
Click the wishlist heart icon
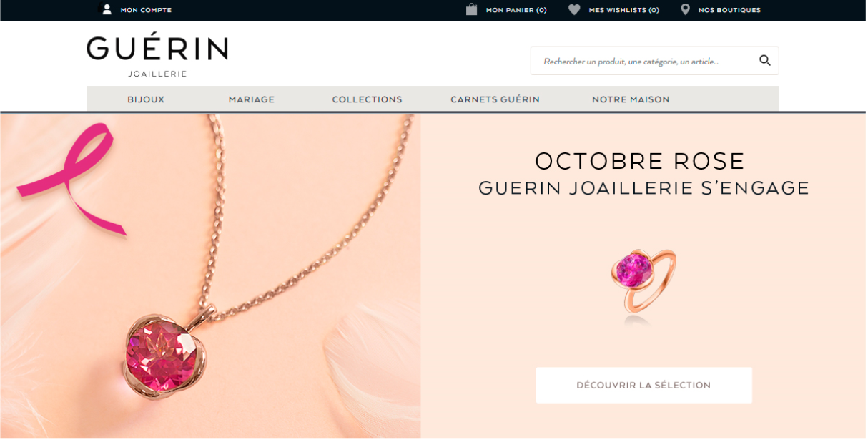click(574, 10)
